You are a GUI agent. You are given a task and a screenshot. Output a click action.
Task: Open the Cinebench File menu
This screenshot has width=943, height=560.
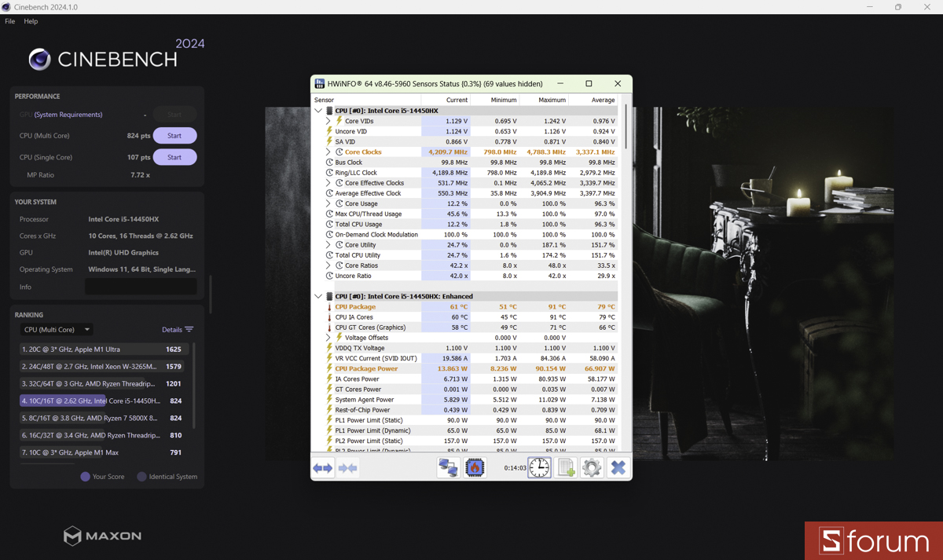(10, 21)
